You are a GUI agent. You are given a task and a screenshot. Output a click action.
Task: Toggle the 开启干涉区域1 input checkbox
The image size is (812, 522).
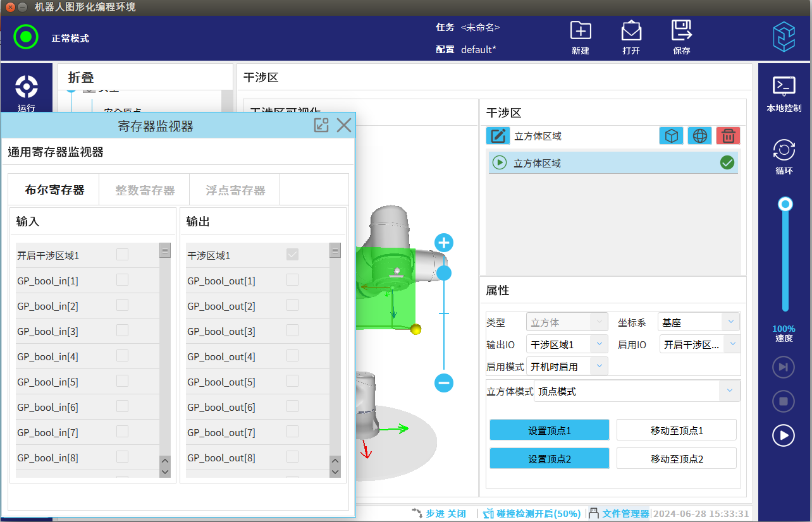tap(122, 255)
